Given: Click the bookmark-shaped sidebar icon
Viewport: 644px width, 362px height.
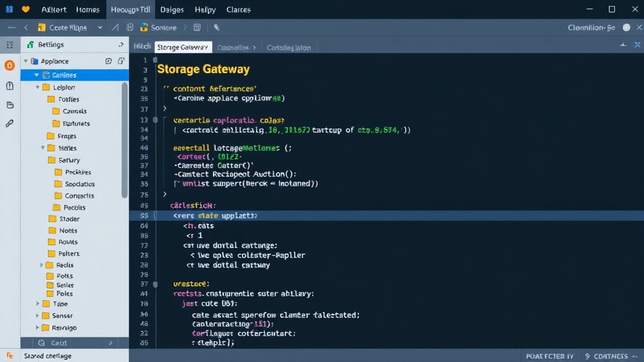Looking at the screenshot, I should [10, 85].
